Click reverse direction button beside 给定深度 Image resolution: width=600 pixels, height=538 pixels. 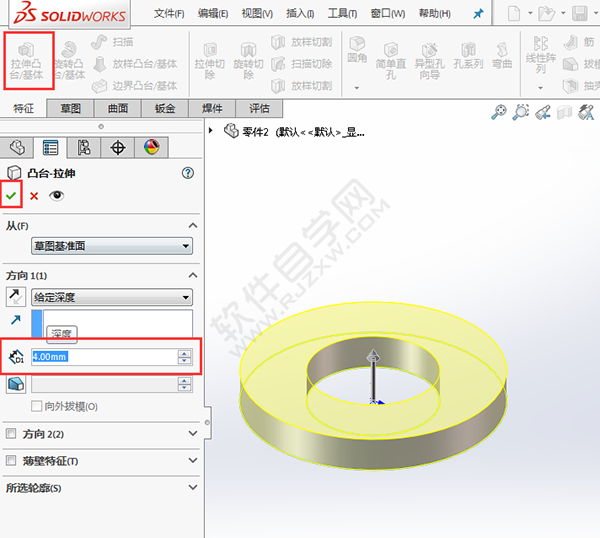click(x=16, y=297)
